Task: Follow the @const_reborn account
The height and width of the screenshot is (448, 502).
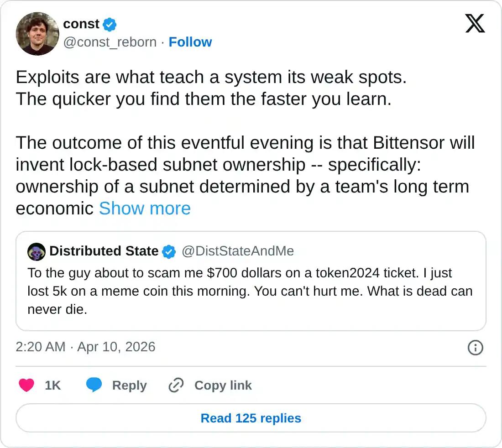Action: point(190,42)
